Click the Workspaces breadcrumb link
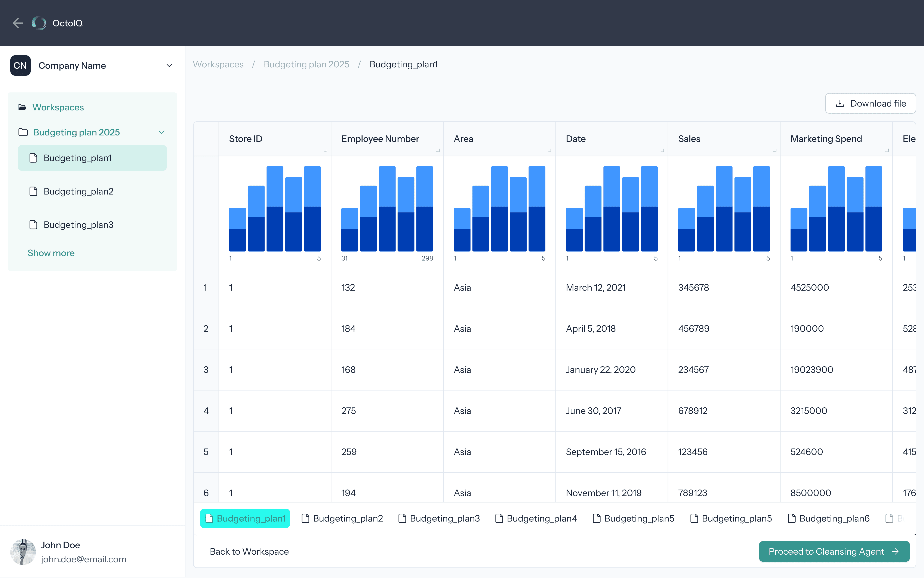 [218, 64]
